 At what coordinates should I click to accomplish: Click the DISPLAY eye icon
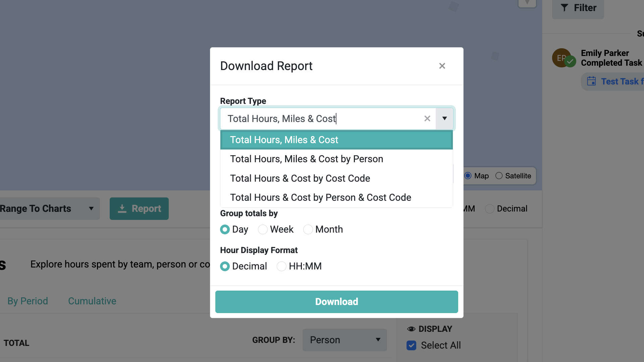411,329
